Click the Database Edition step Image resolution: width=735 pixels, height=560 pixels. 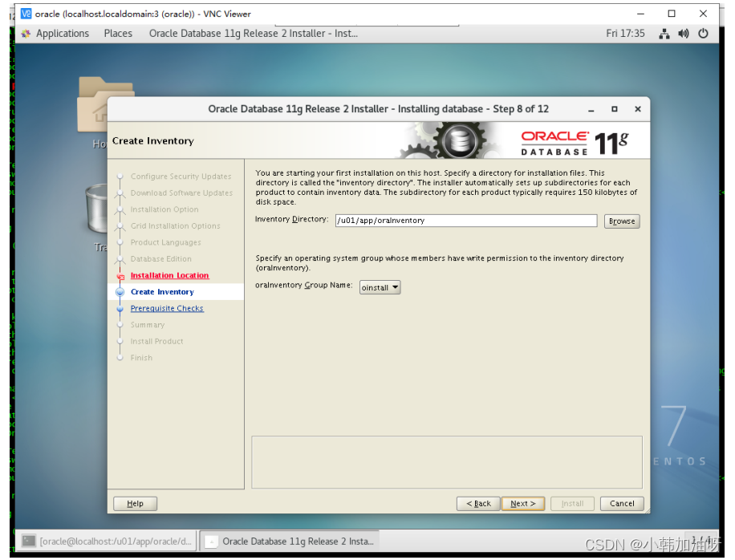pyautogui.click(x=160, y=258)
